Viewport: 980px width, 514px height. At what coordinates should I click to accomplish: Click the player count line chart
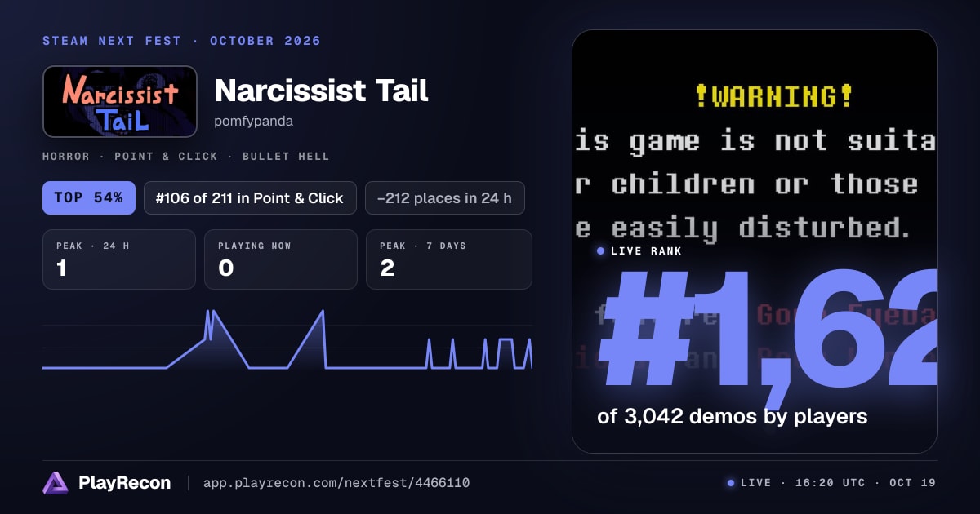[287, 340]
